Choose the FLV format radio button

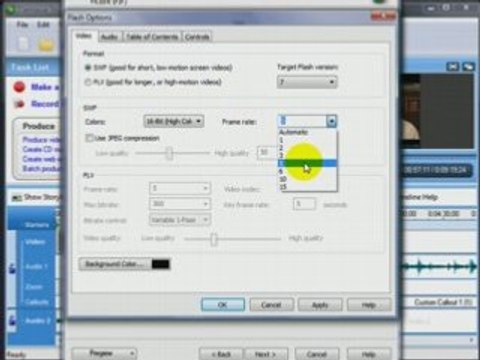(88, 82)
